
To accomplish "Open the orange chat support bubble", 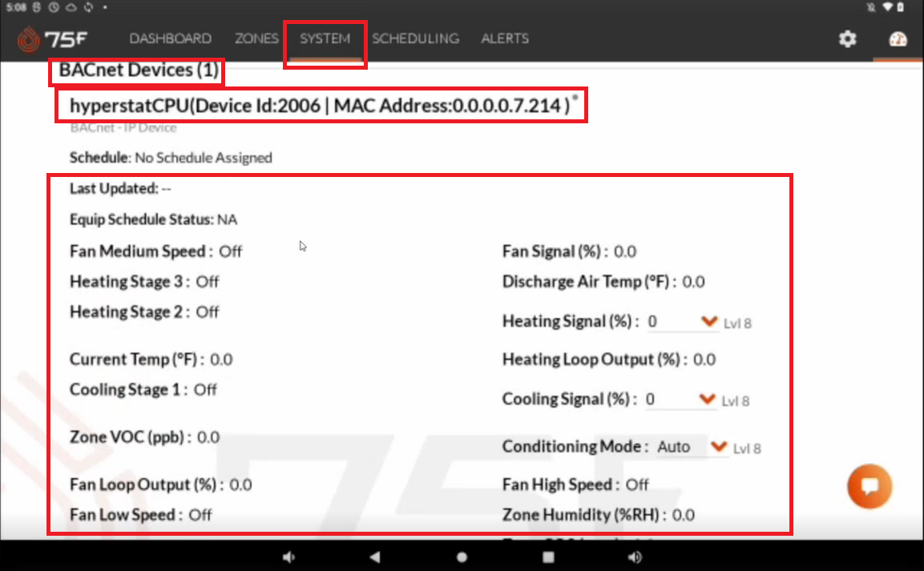I will pos(870,486).
